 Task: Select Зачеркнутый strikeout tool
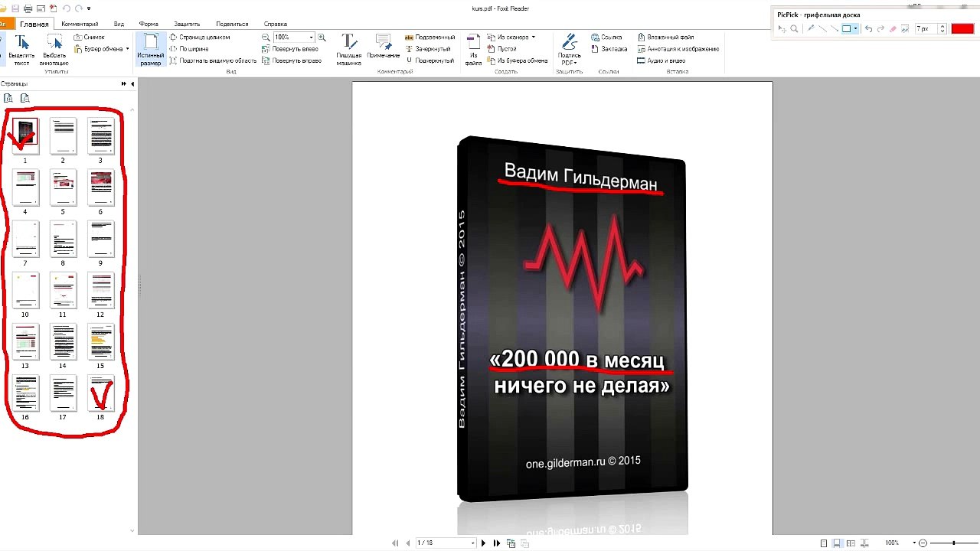428,49
